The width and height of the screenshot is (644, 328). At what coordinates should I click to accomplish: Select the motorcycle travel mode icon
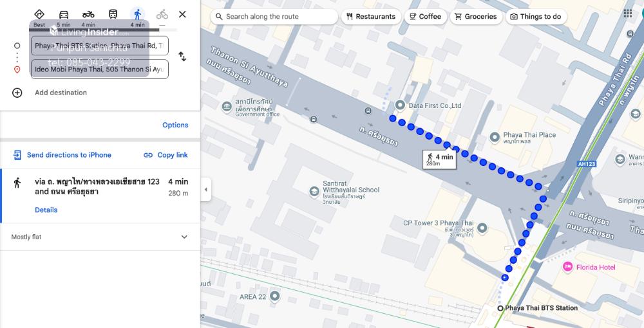88,15
